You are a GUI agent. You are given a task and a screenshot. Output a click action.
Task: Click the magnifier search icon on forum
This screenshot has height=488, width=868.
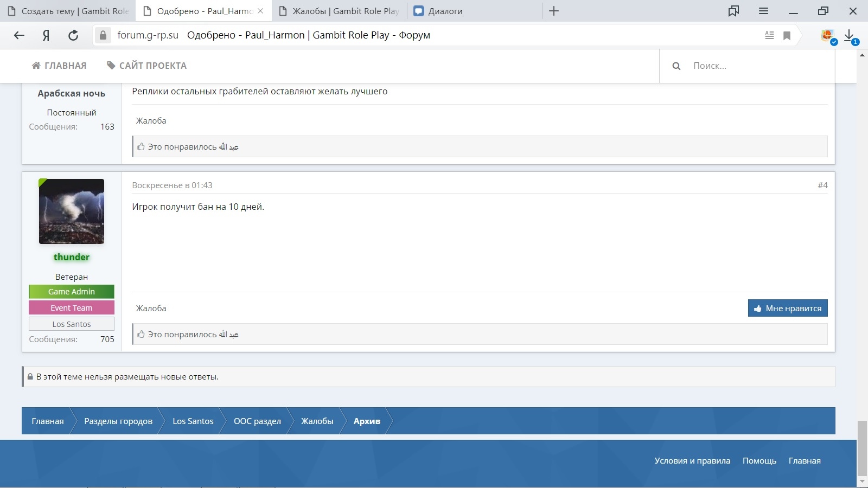point(676,66)
